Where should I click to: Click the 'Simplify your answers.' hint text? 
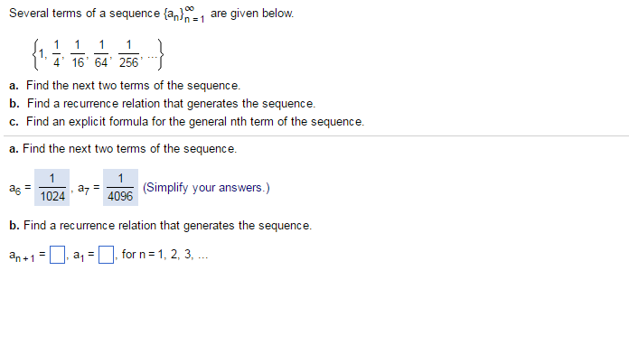click(x=206, y=188)
